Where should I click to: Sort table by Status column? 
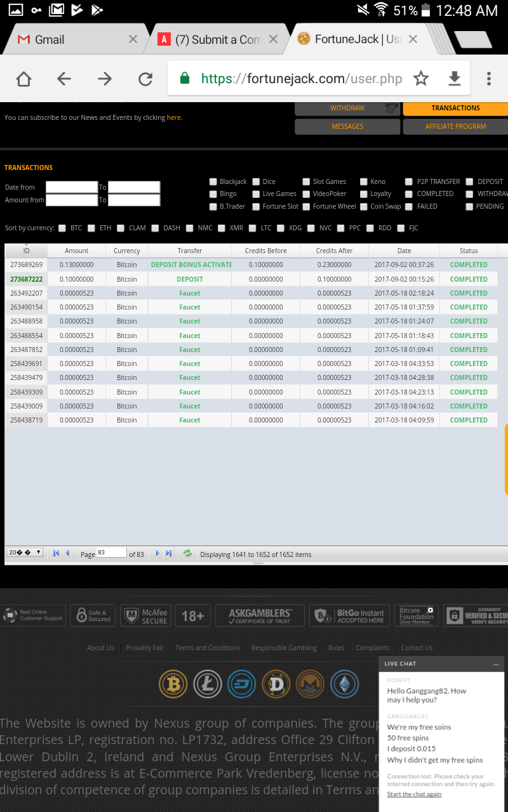tap(469, 251)
